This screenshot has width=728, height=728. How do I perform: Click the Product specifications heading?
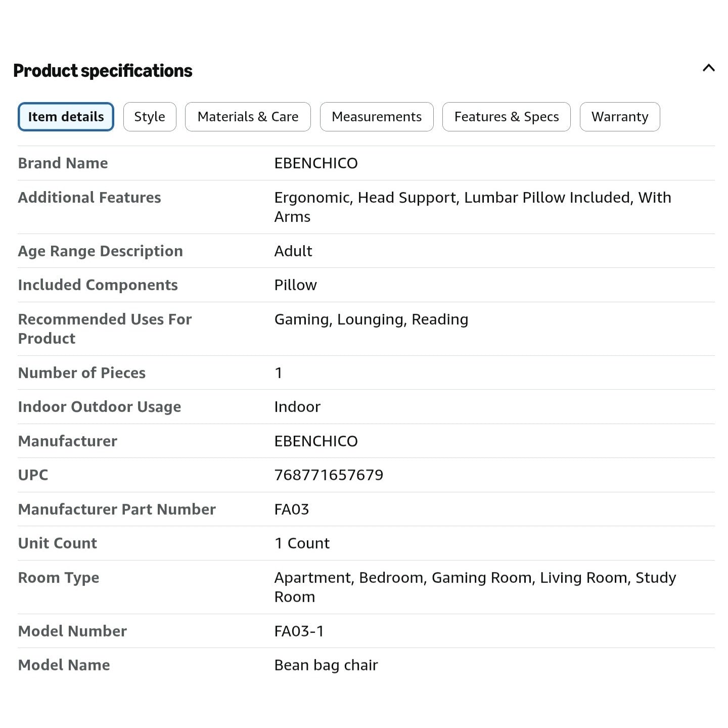[x=103, y=71]
